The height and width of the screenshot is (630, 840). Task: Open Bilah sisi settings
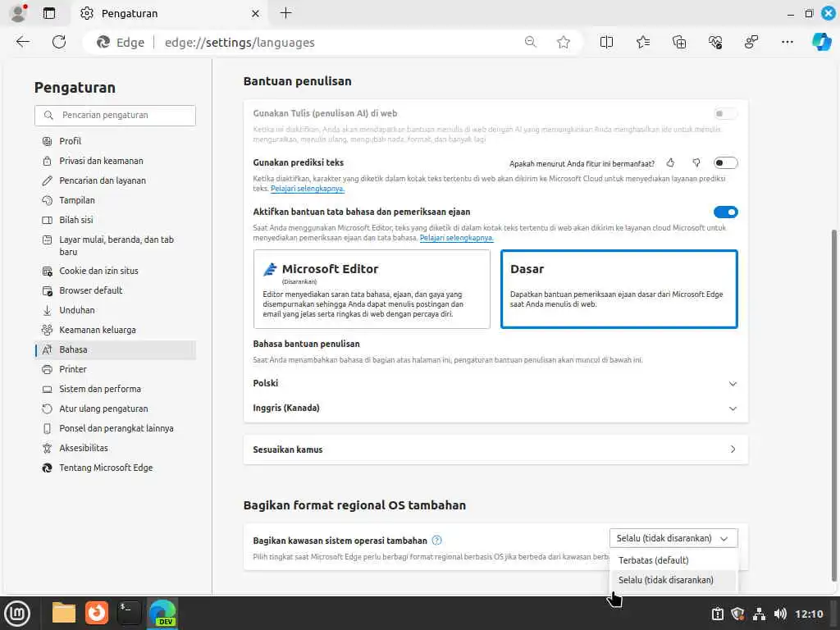coord(115,220)
